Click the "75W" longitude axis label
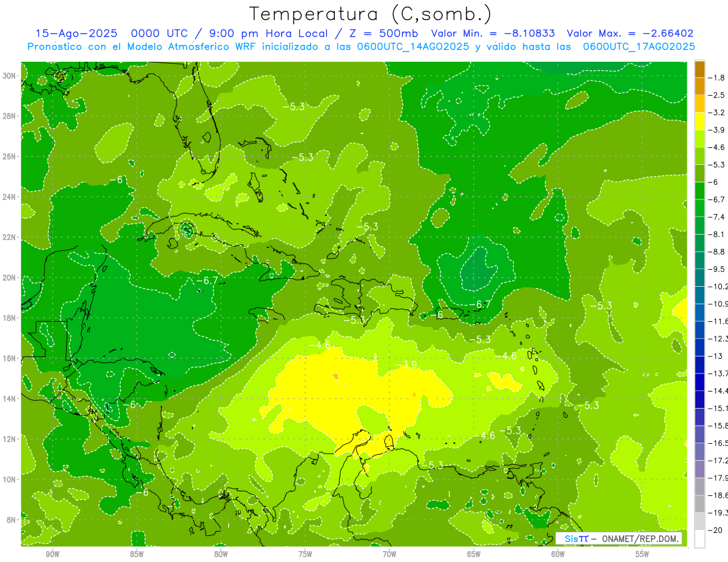The width and height of the screenshot is (728, 562). click(305, 554)
